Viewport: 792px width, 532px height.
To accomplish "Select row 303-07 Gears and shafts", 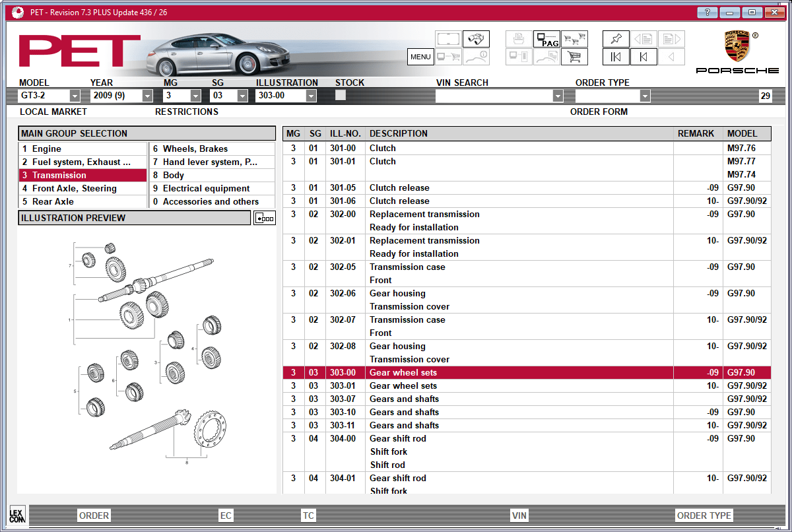I will click(x=527, y=399).
